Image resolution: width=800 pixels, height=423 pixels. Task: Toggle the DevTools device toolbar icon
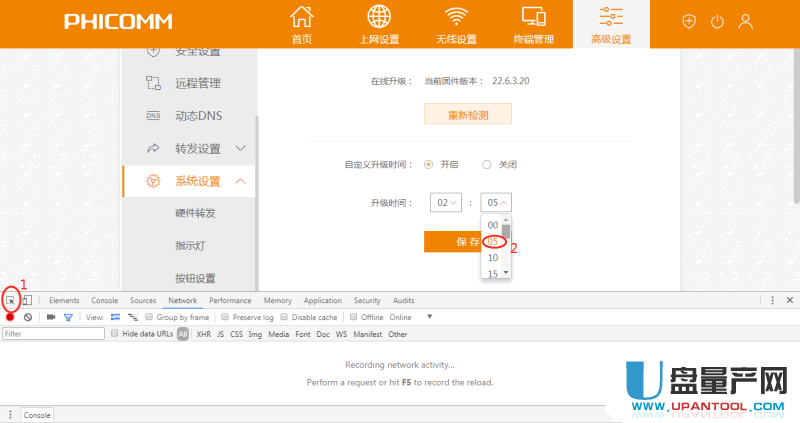[x=28, y=300]
